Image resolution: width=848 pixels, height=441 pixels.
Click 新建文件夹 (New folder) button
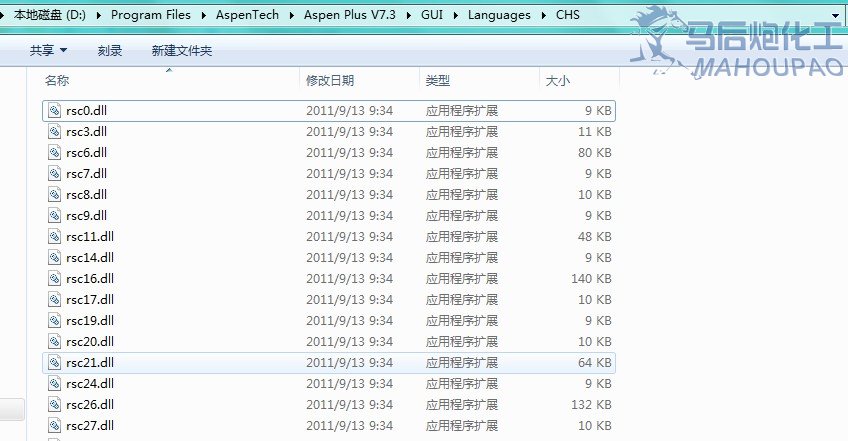tap(182, 50)
